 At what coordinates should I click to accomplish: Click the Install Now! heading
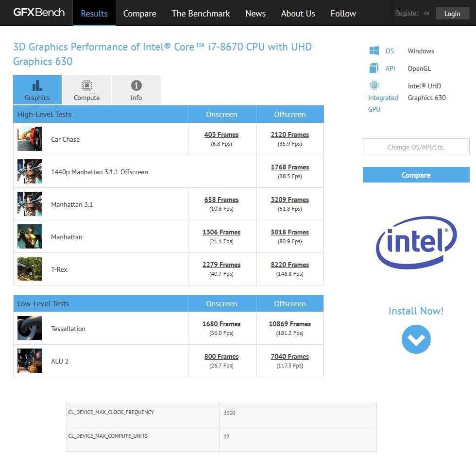pos(416,311)
